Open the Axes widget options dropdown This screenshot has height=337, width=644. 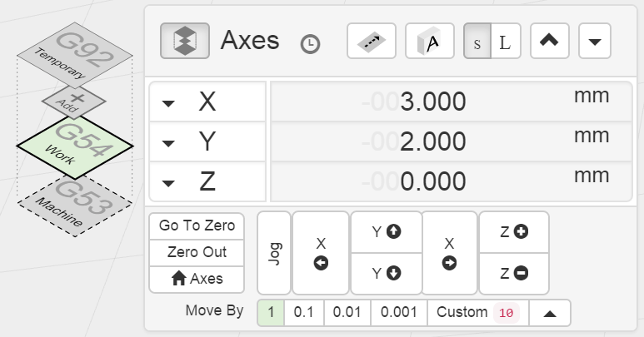595,42
